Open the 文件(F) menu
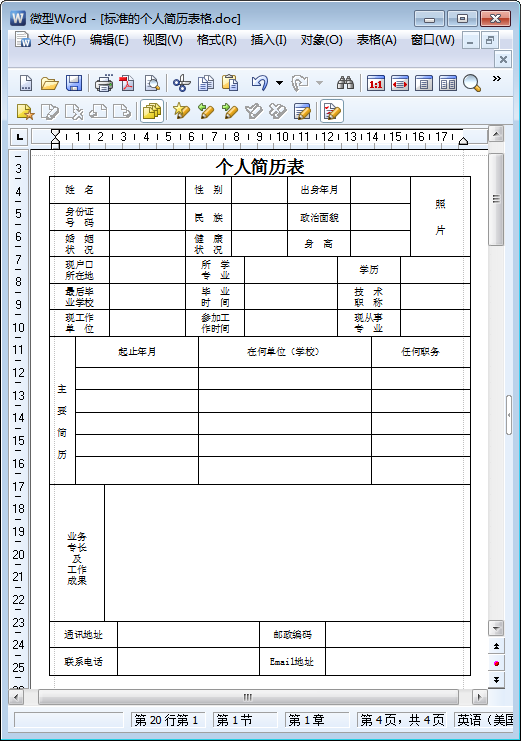Viewport: 521px width, 741px height. click(57, 40)
